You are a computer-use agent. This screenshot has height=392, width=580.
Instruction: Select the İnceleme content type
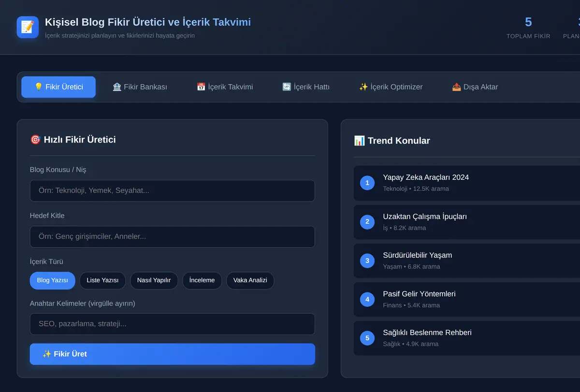point(202,280)
